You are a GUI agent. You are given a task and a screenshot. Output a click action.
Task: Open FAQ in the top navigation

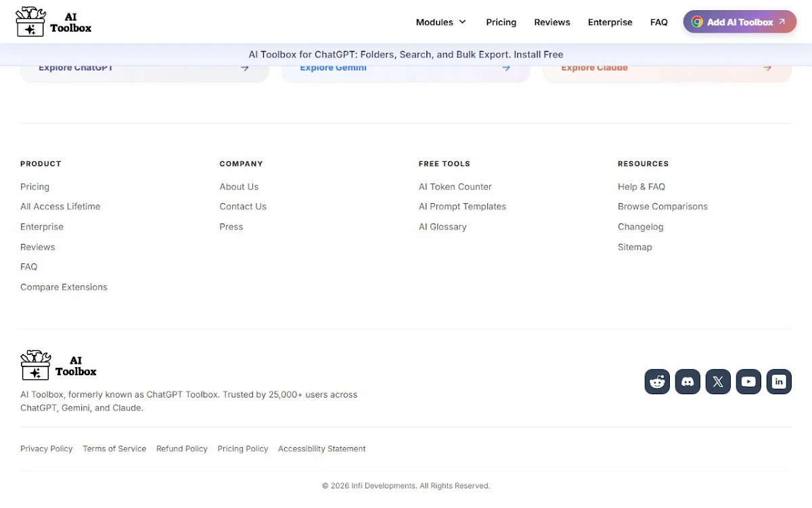point(659,22)
